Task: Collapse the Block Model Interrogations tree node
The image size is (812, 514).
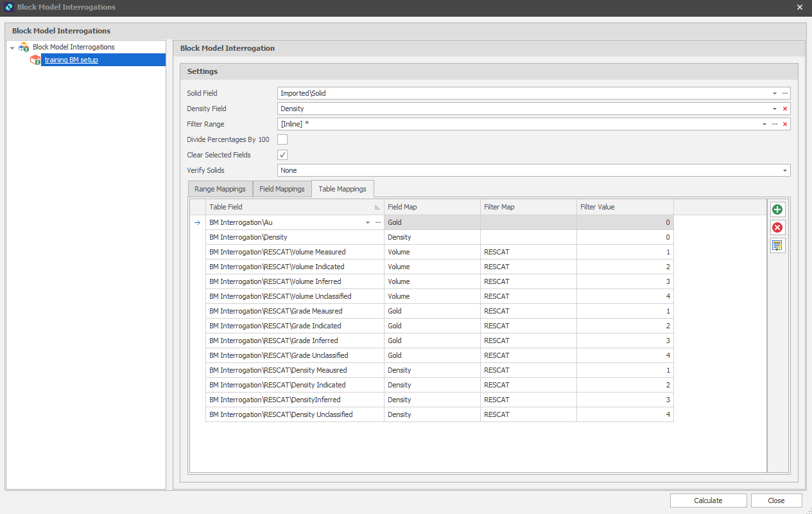Action: pos(12,48)
